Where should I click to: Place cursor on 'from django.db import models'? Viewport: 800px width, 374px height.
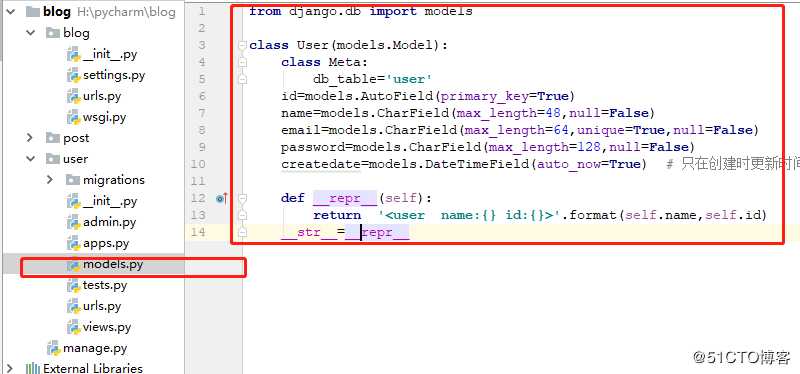point(361,11)
